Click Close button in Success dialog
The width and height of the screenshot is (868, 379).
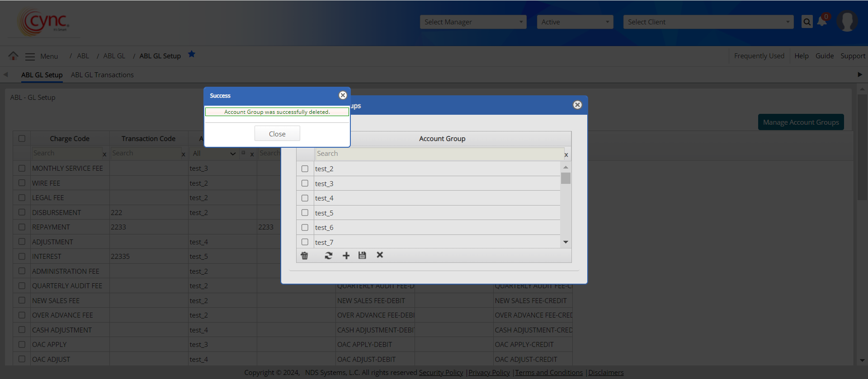277,134
